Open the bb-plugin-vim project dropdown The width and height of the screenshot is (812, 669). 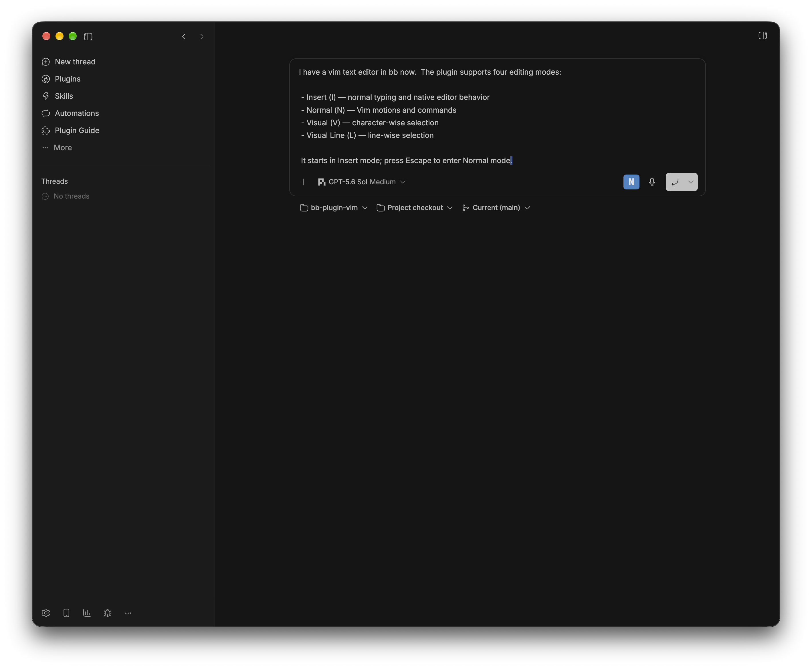click(x=333, y=208)
